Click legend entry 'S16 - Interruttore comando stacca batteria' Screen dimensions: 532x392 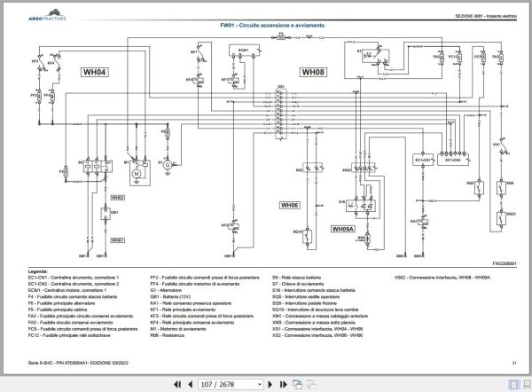(314, 290)
